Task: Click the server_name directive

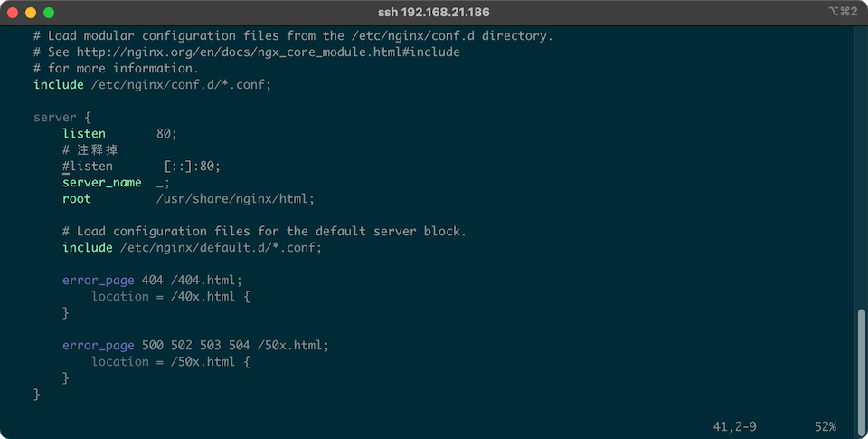Action: (102, 183)
